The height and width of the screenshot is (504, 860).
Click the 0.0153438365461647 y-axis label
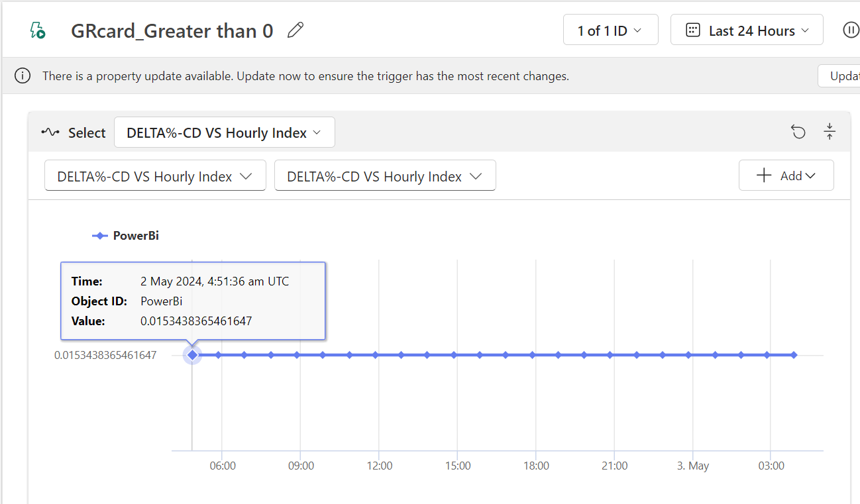[x=105, y=355]
